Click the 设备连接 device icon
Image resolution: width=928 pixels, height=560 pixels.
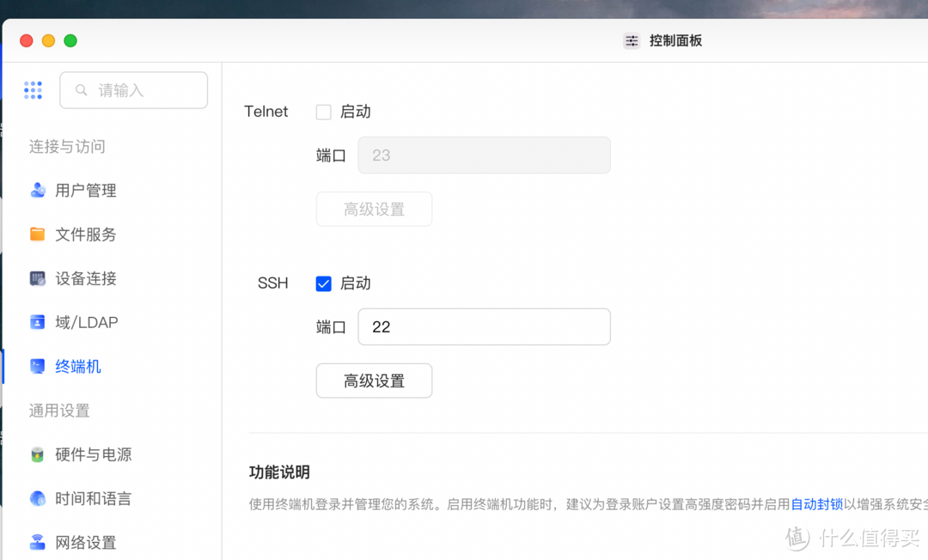click(x=38, y=278)
